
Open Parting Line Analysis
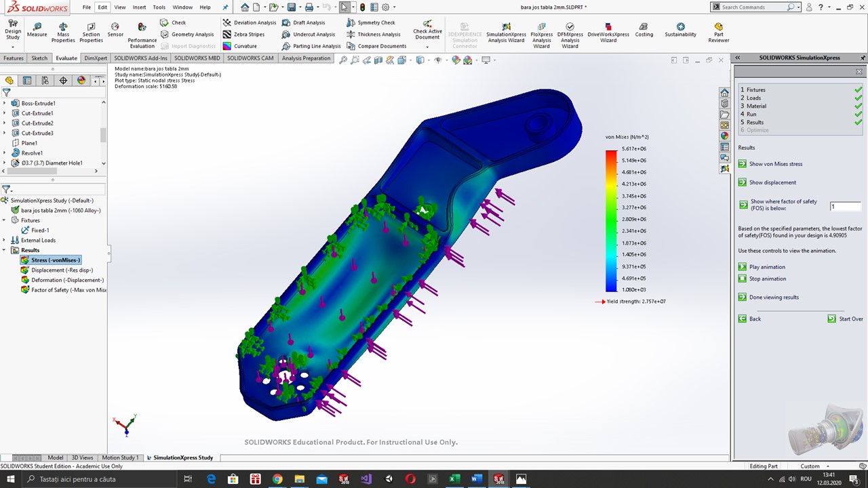tap(311, 46)
